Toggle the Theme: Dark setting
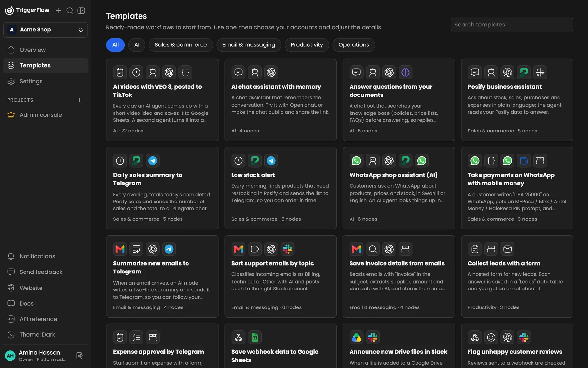The image size is (588, 368). tap(45, 335)
